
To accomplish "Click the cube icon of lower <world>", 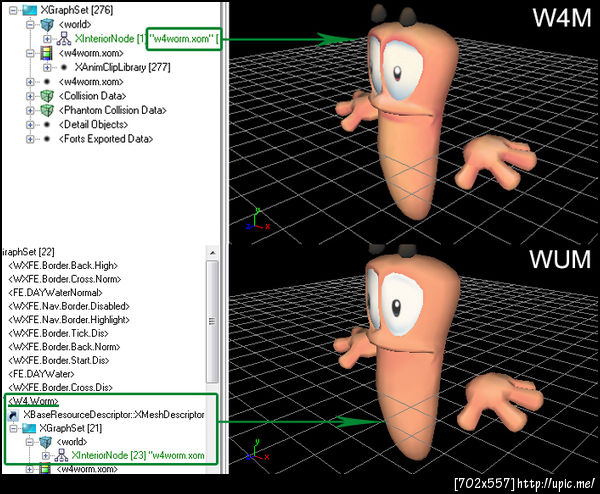I will pos(46,442).
